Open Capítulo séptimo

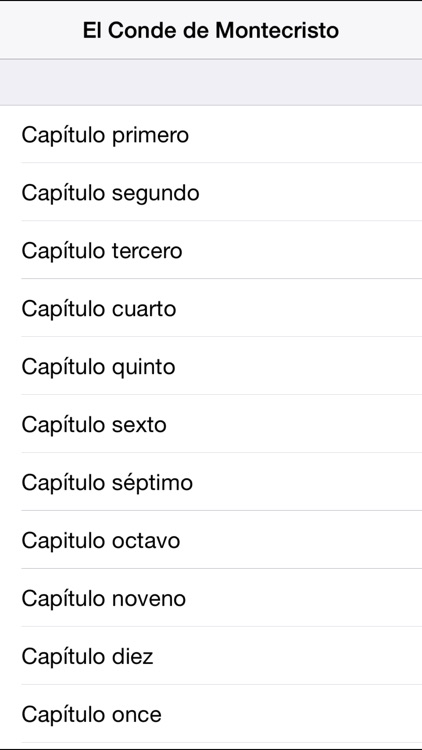point(211,482)
